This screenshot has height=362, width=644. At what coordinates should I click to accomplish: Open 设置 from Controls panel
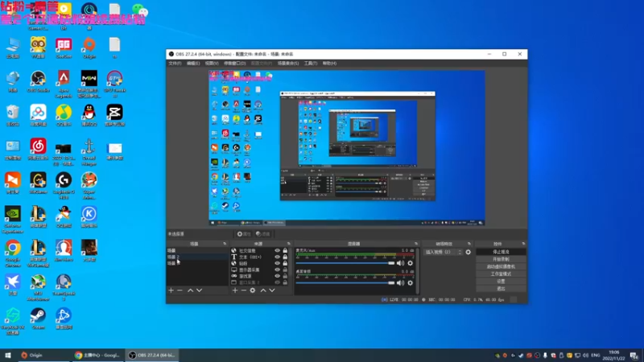coord(501,281)
